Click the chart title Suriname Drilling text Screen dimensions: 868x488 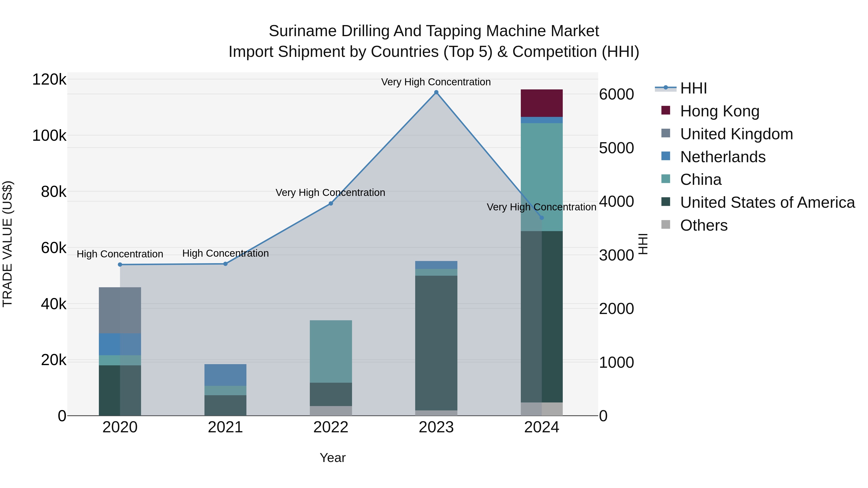pyautogui.click(x=434, y=31)
